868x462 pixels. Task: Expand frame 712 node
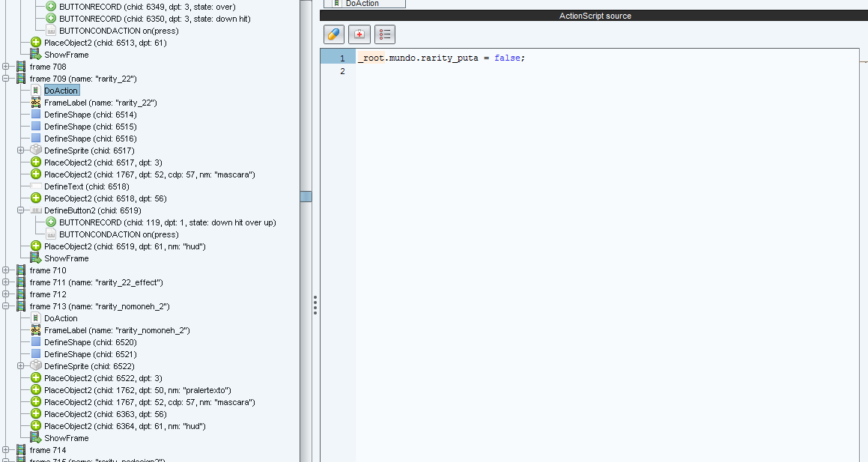5,294
